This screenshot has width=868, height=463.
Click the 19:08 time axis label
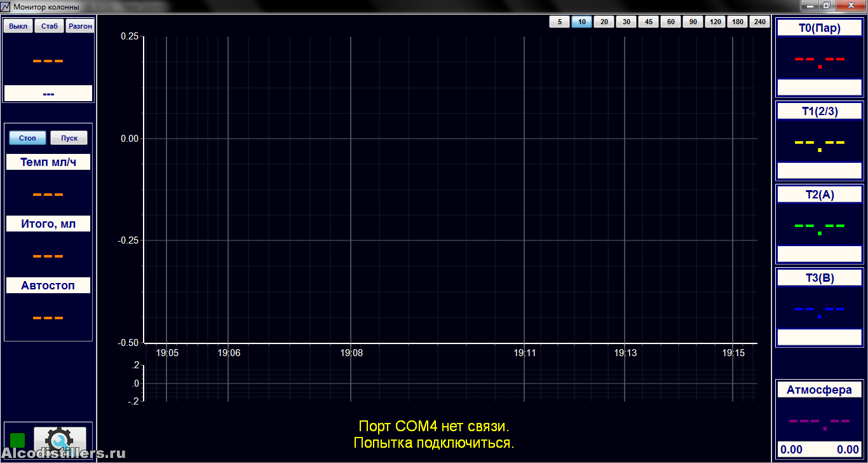coord(351,352)
